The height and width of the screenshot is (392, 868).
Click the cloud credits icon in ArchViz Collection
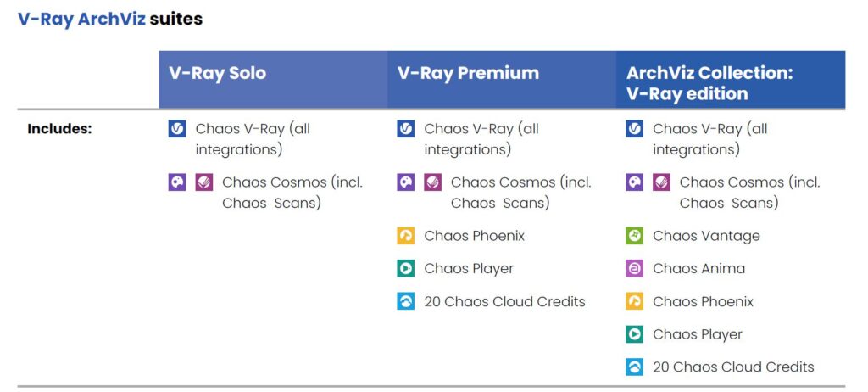pyautogui.click(x=634, y=367)
